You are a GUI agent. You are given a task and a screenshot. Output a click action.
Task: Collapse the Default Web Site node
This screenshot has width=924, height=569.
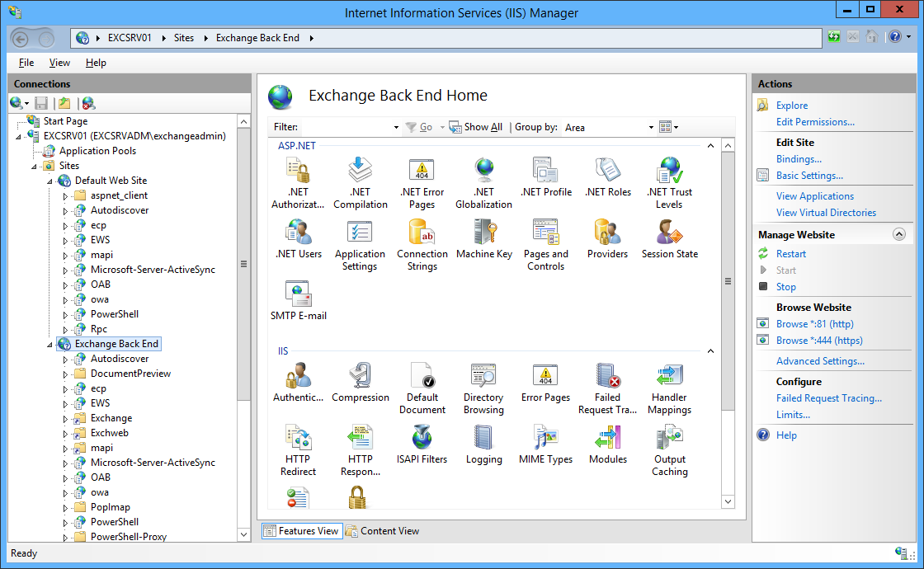[x=50, y=181]
